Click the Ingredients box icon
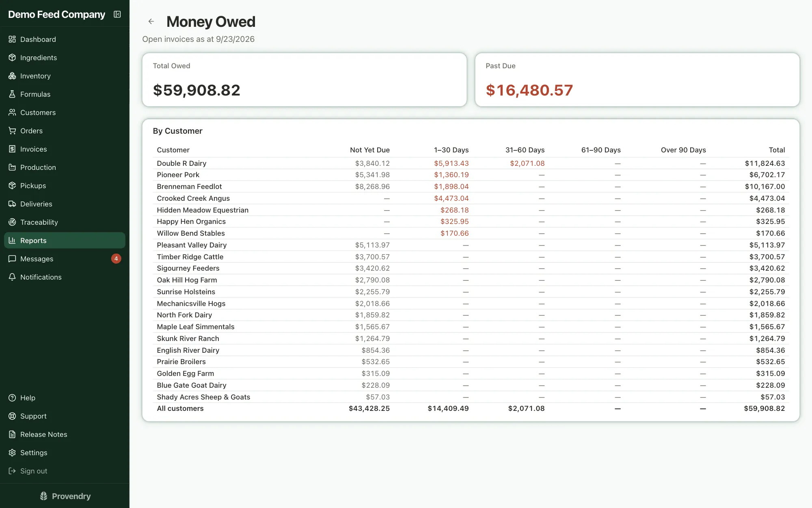 point(12,58)
